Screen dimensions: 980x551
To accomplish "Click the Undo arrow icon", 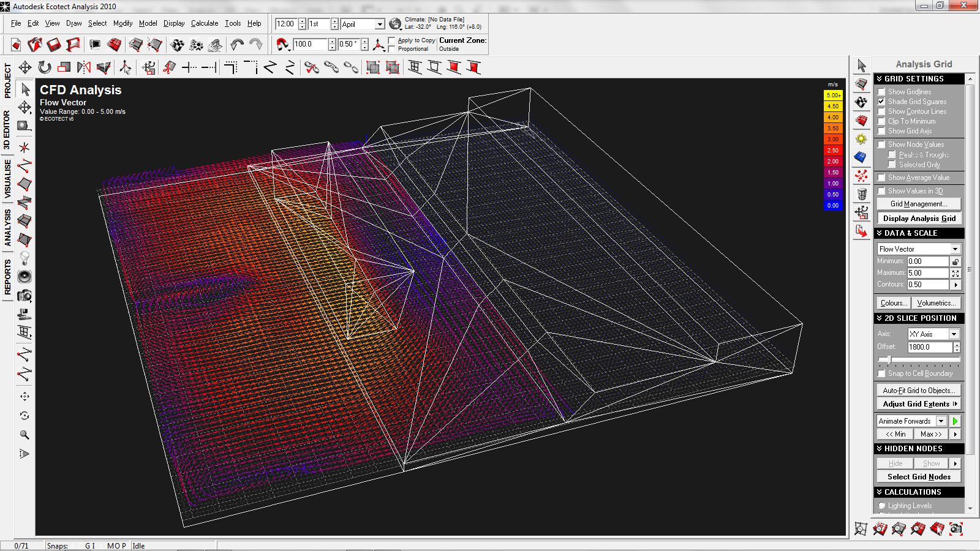I will (237, 44).
